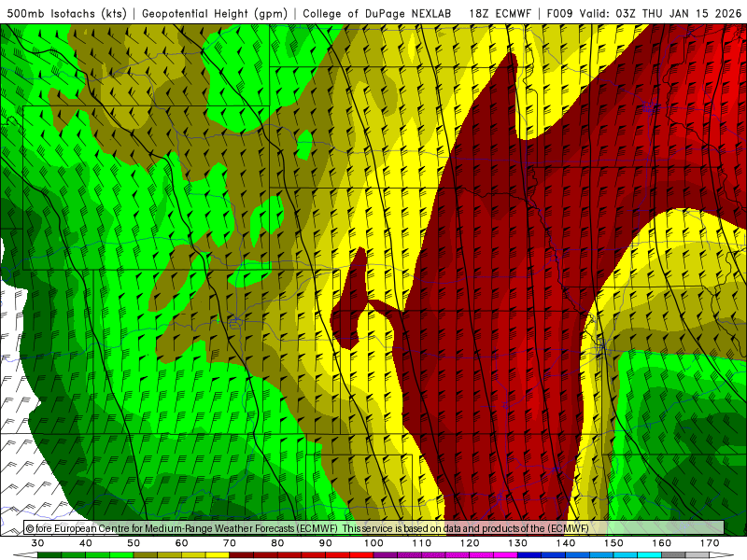
Task: Select the dark green swatch beginning at 30
Action: (x=49, y=555)
